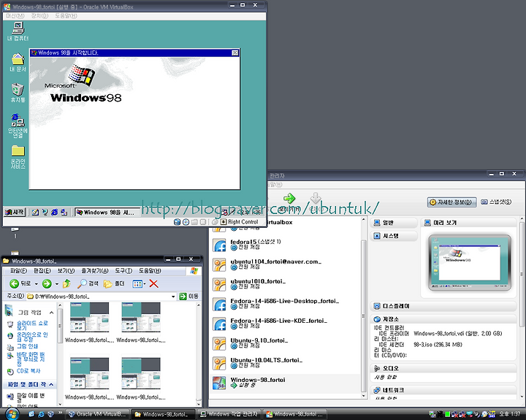Open the Connect to Internet icon in the Windows 98 guest
The image size is (526, 420).
pos(18,126)
